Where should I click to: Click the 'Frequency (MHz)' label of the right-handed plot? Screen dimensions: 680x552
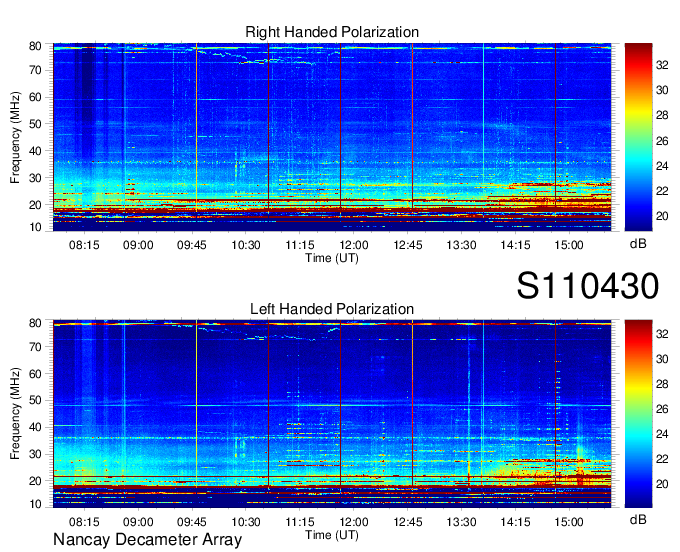[15, 137]
